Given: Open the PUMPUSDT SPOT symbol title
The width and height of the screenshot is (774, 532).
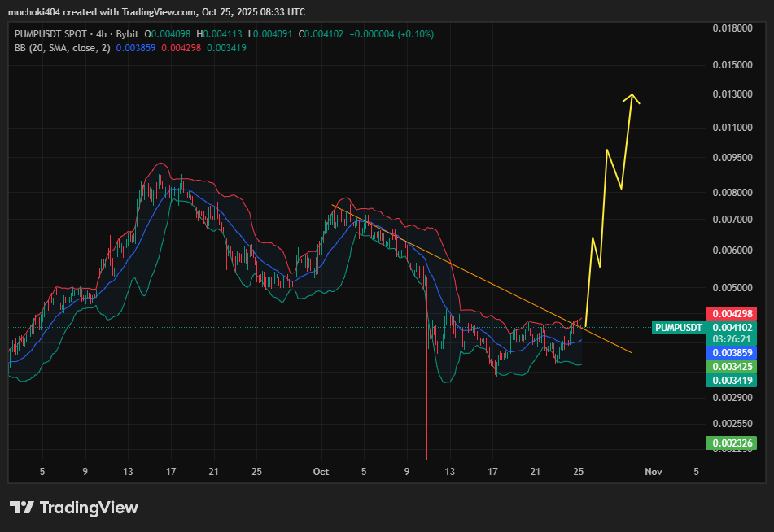Looking at the screenshot, I should point(50,34).
